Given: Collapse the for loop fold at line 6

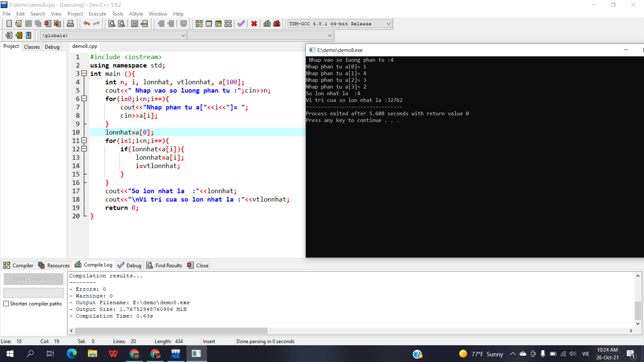Looking at the screenshot, I should pos(84,99).
